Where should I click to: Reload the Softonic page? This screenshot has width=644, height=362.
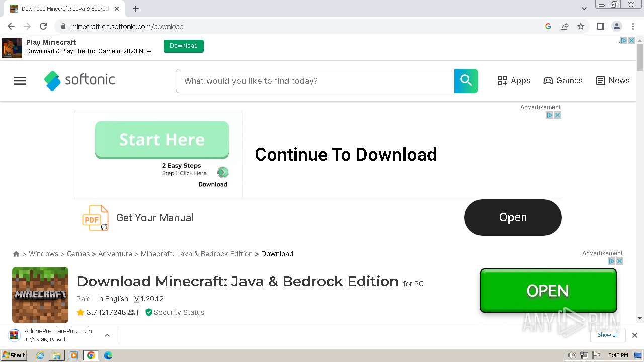pyautogui.click(x=43, y=26)
